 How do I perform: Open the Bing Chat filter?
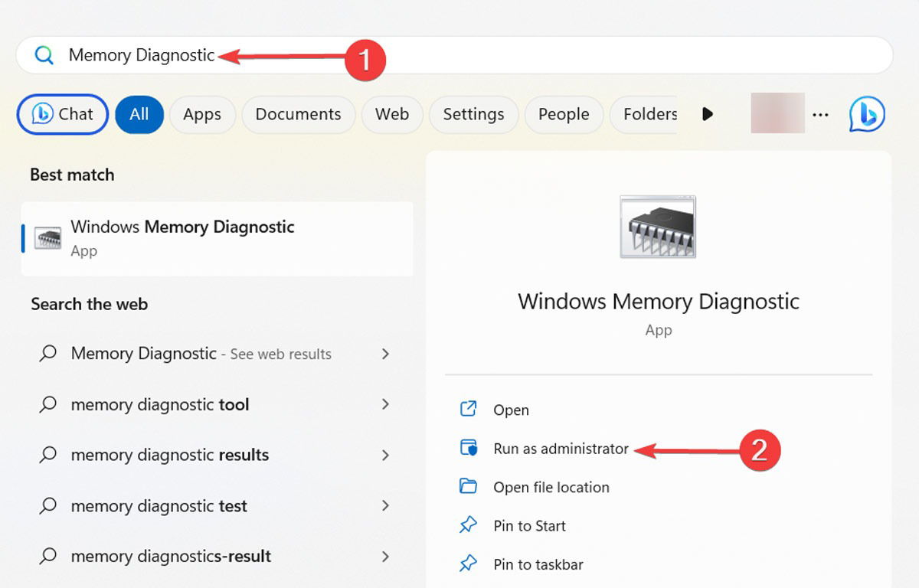63,115
